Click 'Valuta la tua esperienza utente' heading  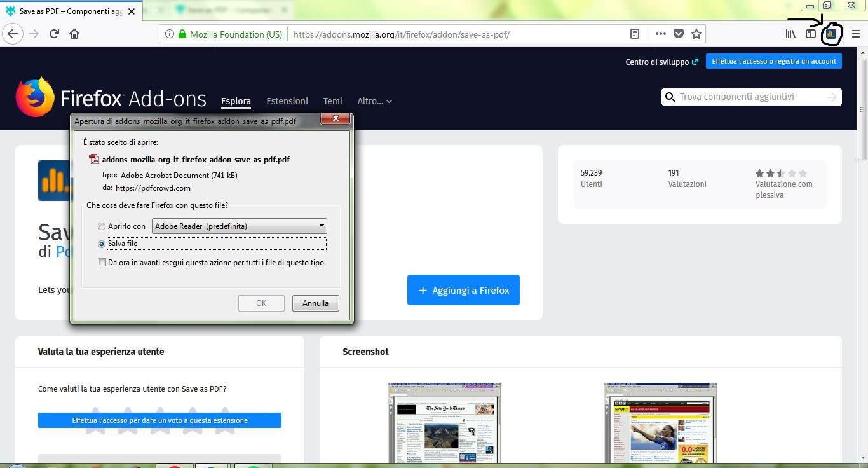[x=101, y=352]
